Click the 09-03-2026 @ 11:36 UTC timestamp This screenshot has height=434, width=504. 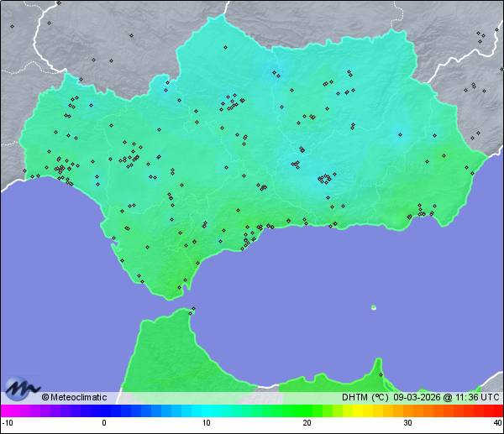coord(446,398)
